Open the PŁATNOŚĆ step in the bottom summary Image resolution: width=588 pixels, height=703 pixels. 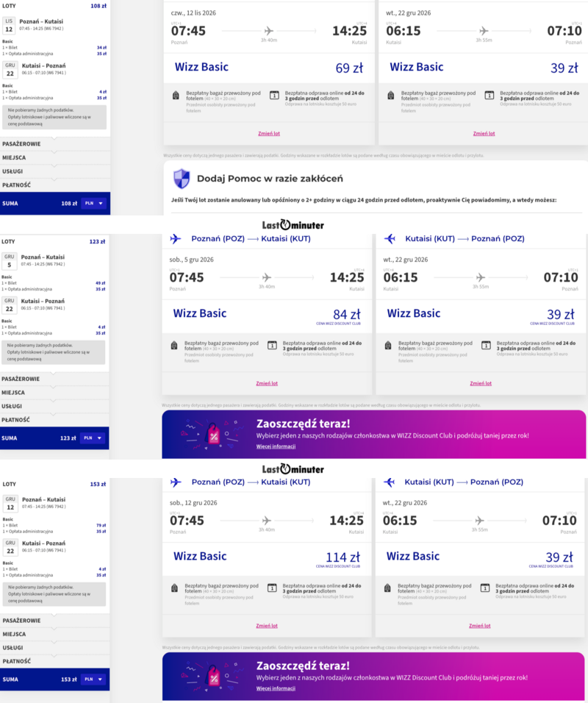[x=54, y=661]
